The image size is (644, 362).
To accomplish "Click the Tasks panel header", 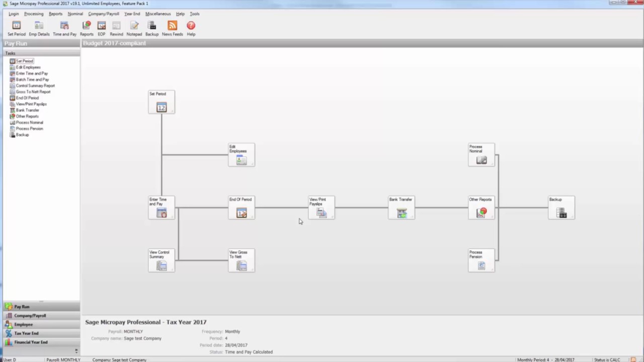I will pyautogui.click(x=41, y=53).
